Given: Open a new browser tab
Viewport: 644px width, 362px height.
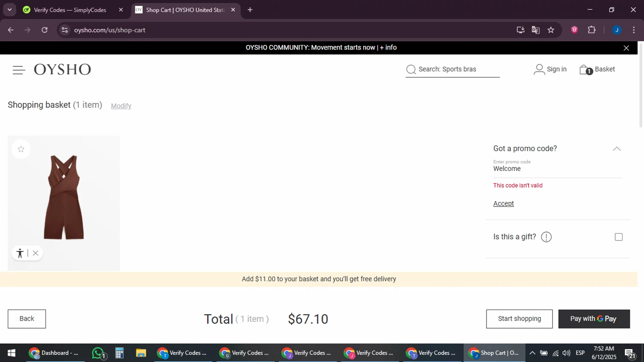Looking at the screenshot, I should (x=250, y=10).
